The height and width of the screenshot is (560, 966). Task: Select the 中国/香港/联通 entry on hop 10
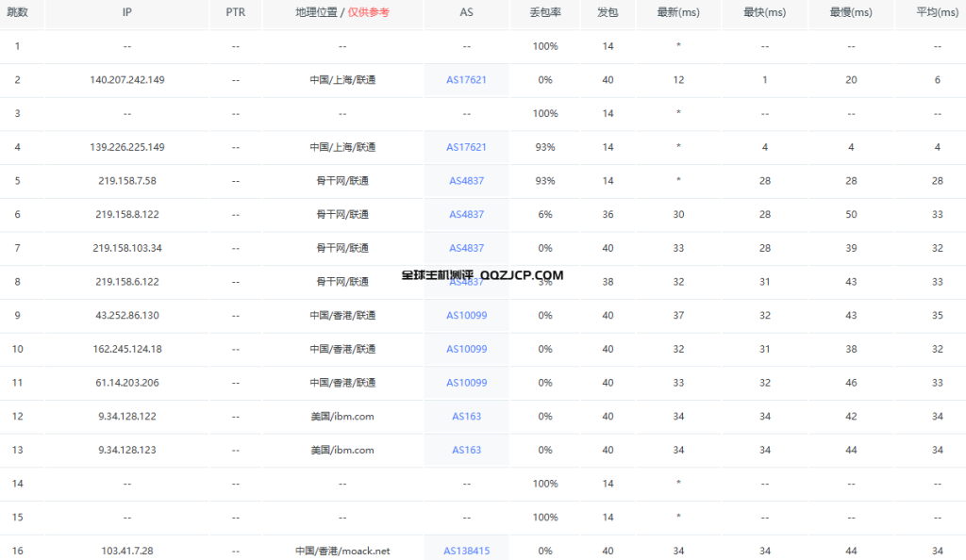pos(341,349)
